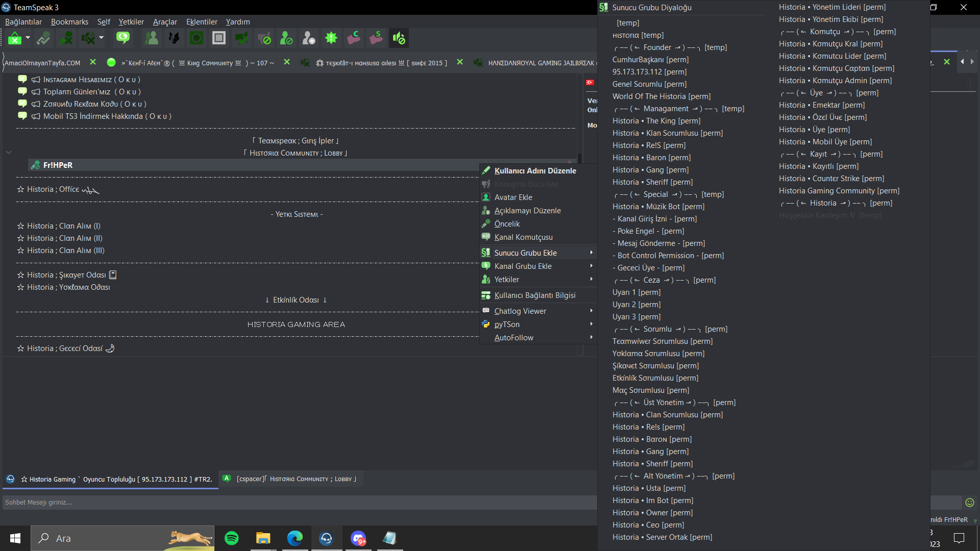Image resolution: width=980 pixels, height=551 pixels.
Task: Assign the Historia Gaming Community [perm] group
Action: [839, 191]
